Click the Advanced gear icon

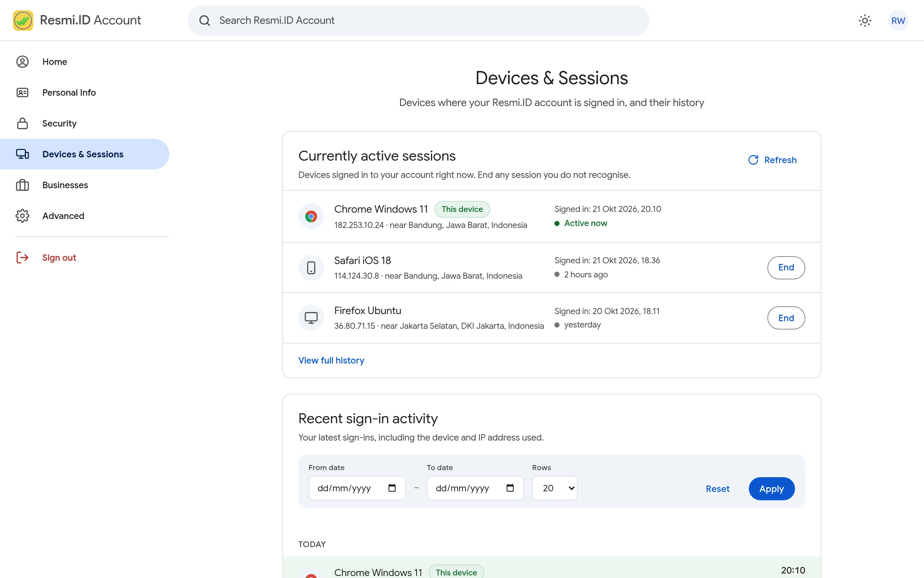point(22,215)
